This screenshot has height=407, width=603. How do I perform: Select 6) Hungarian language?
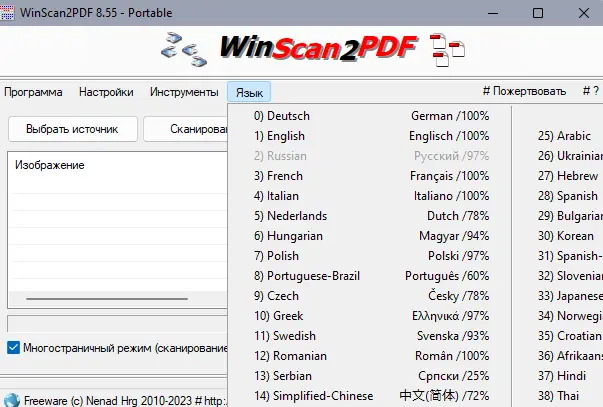coord(371,236)
